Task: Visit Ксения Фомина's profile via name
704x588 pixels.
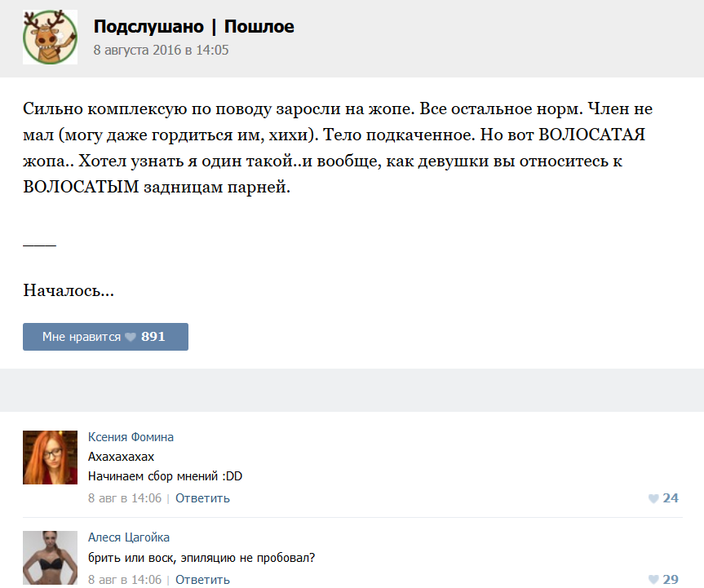Action: click(131, 437)
